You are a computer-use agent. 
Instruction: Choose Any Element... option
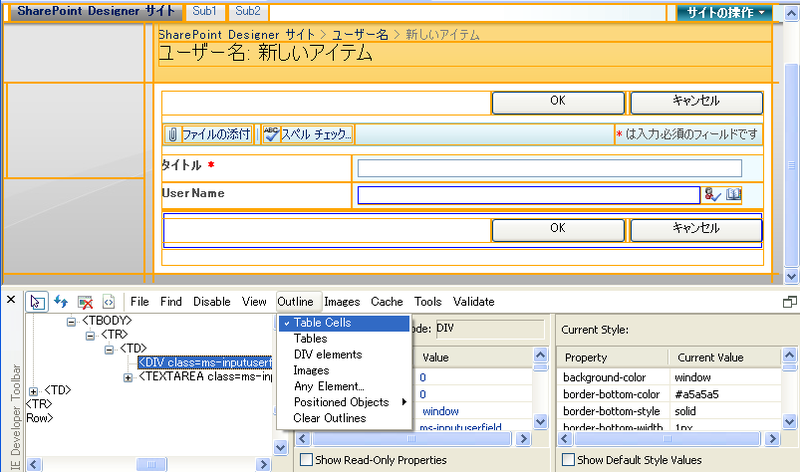click(344, 386)
